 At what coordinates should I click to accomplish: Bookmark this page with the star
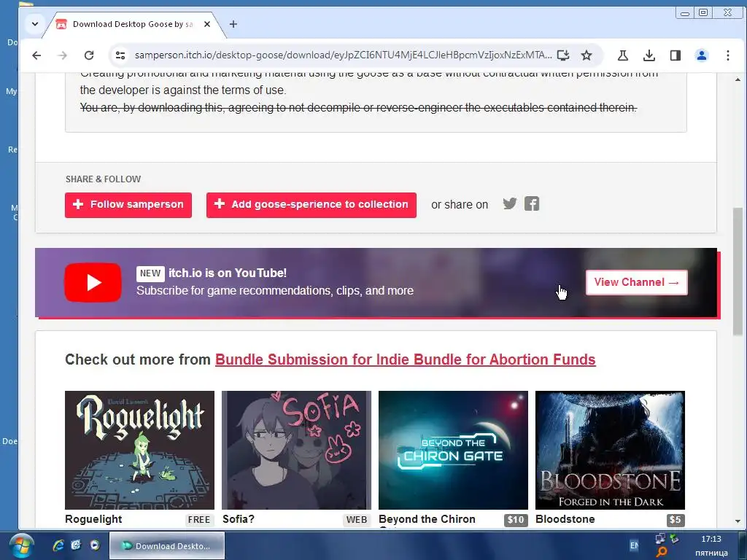click(587, 55)
